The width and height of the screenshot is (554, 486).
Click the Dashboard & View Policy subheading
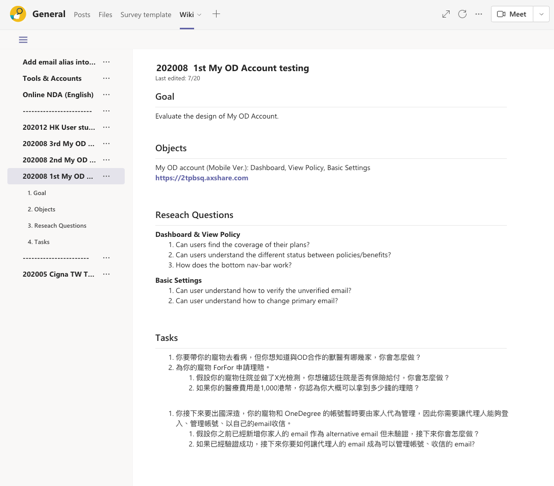(198, 235)
